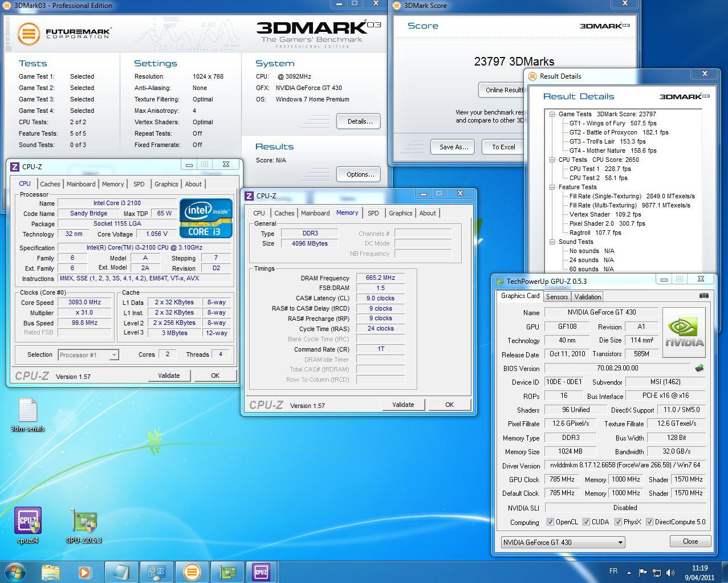Click the BIOS save chip icon in GPU-Z
Image resolution: width=728 pixels, height=583 pixels.
[x=699, y=368]
